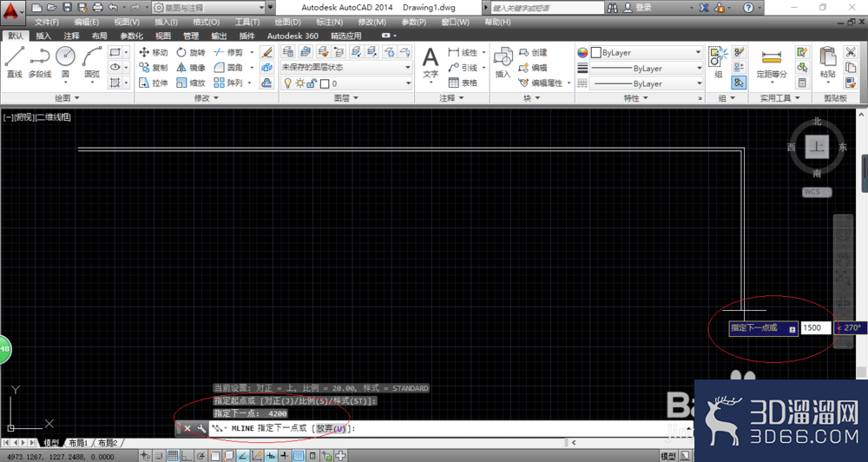Viewport: 868px width, 462px height.
Task: Open the workspace 草图与注释 dropdown
Action: coord(209,8)
